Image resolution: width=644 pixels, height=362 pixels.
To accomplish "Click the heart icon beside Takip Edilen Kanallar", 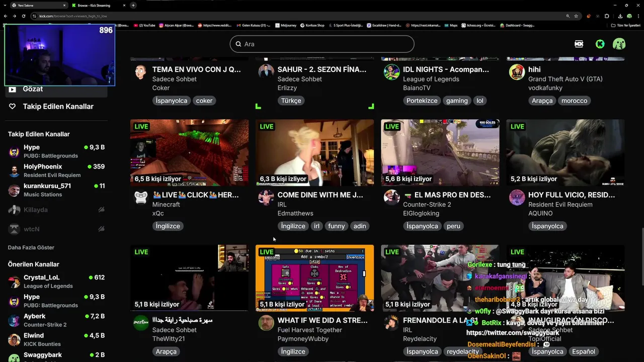I will pyautogui.click(x=13, y=107).
